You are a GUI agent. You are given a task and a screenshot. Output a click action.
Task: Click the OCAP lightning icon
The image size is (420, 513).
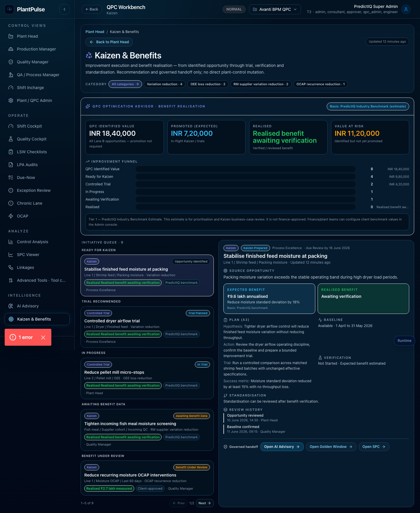click(11, 216)
